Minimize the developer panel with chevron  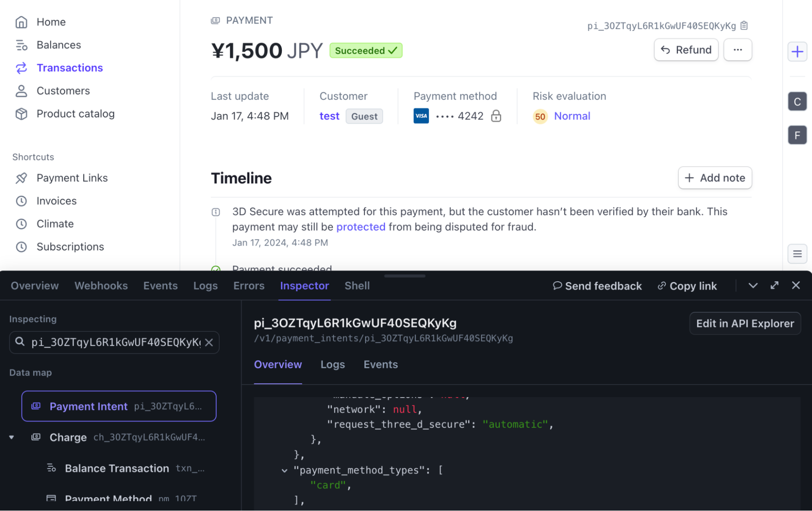coord(753,285)
